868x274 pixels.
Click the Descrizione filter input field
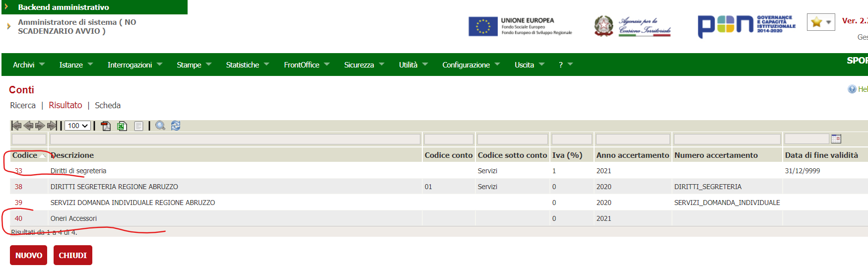[x=235, y=139]
